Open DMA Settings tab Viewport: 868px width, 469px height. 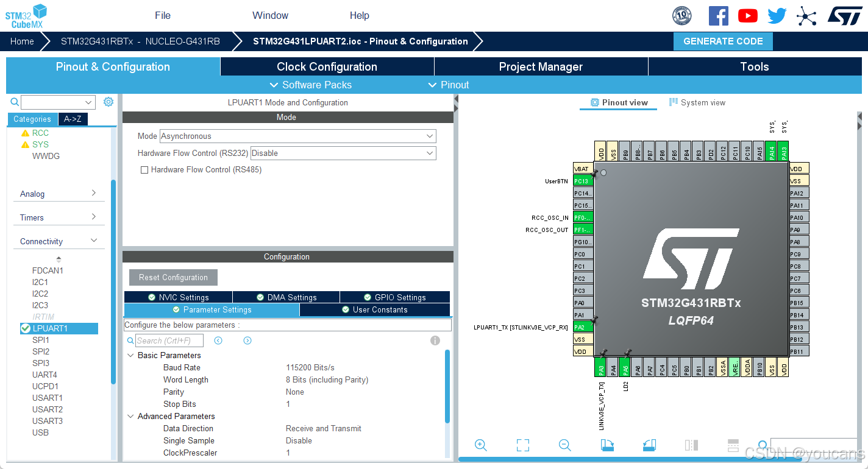286,297
